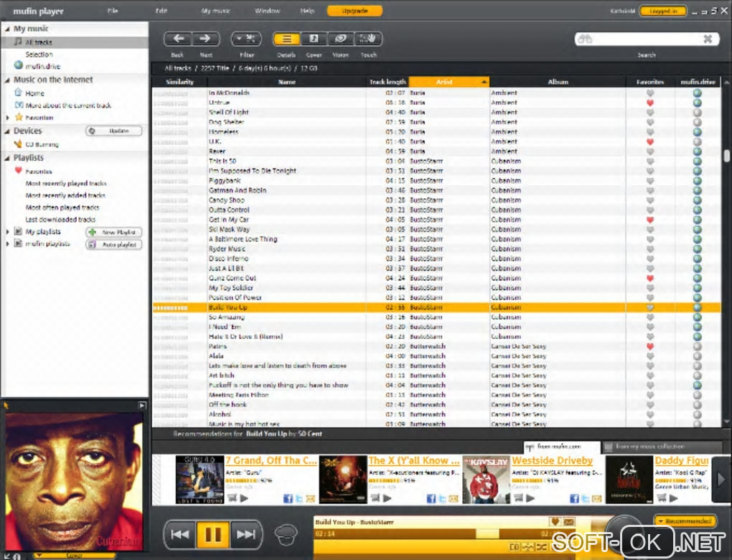The width and height of the screenshot is (732, 560).
Task: Toggle favorite heart for Untrue
Action: point(650,103)
